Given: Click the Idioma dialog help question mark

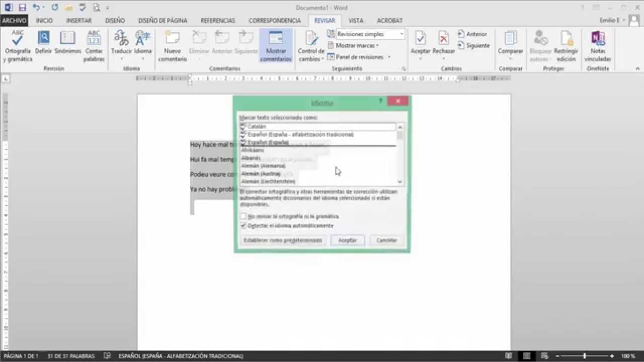Looking at the screenshot, I should pyautogui.click(x=380, y=101).
